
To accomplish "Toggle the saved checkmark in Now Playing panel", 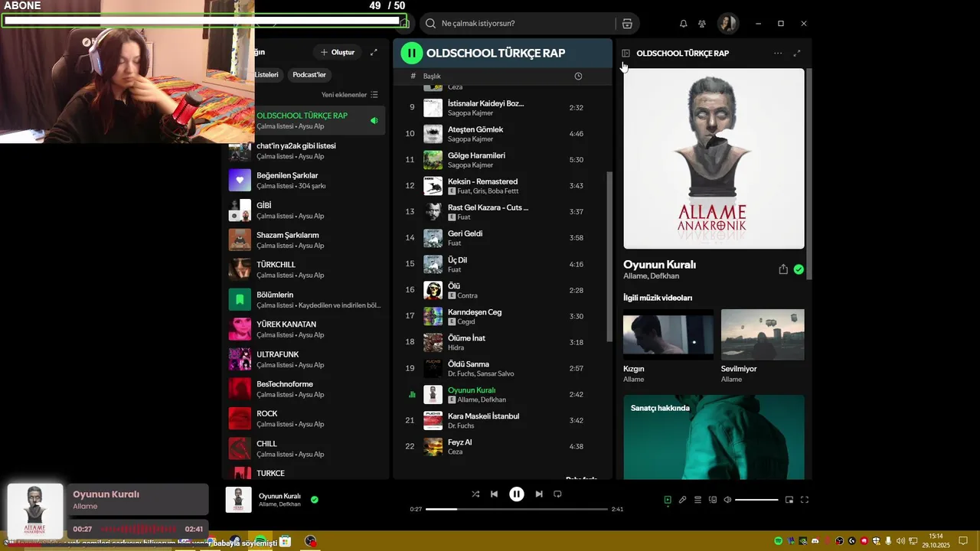I will pos(799,269).
